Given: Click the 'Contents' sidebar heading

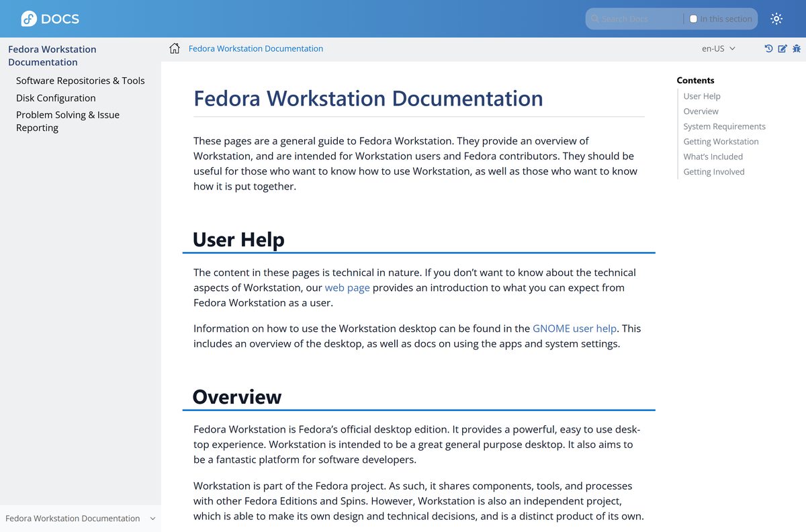Looking at the screenshot, I should (x=695, y=81).
